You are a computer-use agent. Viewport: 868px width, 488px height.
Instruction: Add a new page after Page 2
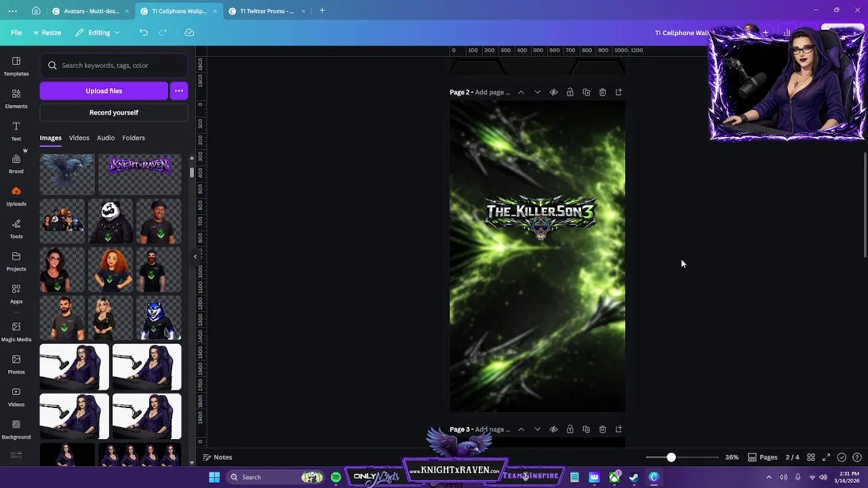click(618, 92)
